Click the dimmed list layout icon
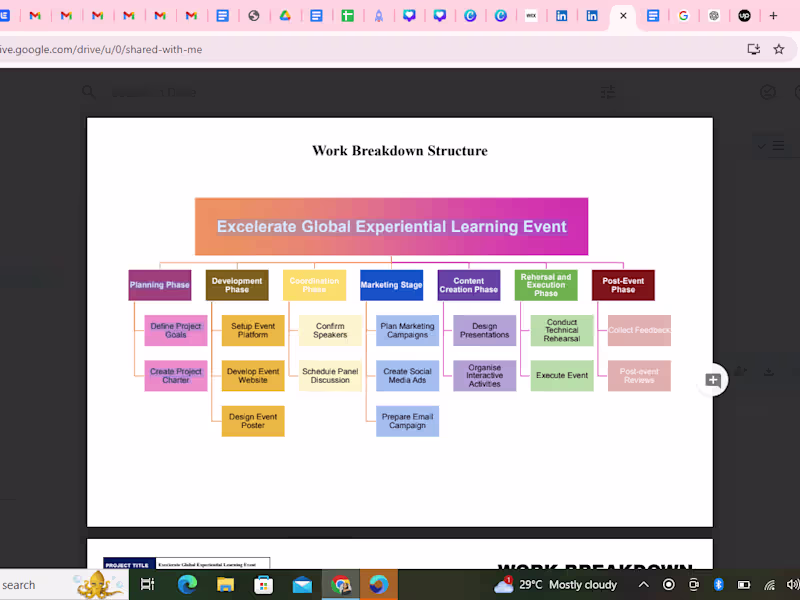 click(779, 145)
